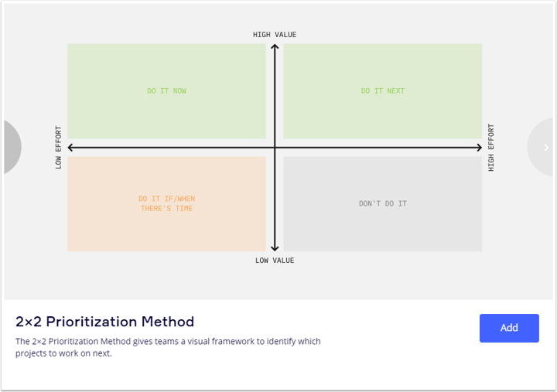This screenshot has width=557, height=392.
Task: Click the green DO IT NOW text label
Action: pyautogui.click(x=166, y=91)
